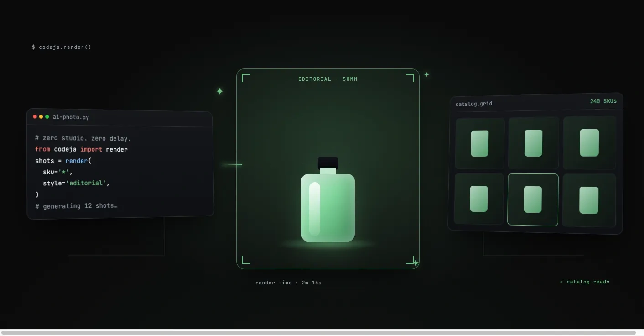Select bottom-left thumbnail in catalog grid
The height and width of the screenshot is (336, 644).
point(479,199)
